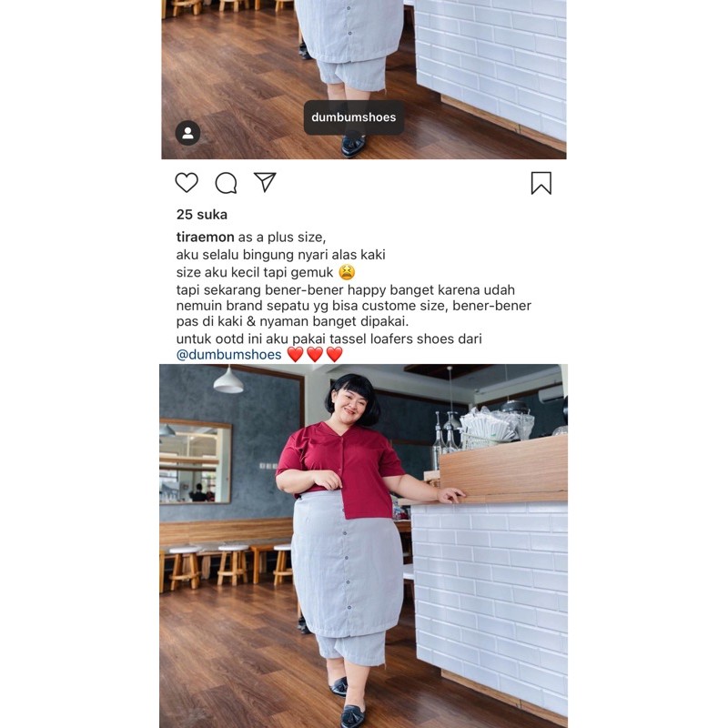Tap the red heart emojis in caption
The width and height of the screenshot is (728, 728).
point(315,354)
